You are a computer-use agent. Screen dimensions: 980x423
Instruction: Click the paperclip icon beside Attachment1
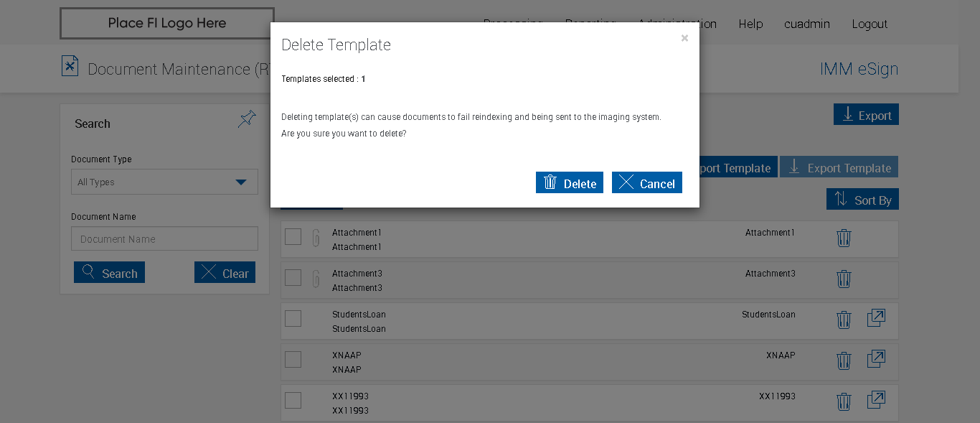pos(316,238)
